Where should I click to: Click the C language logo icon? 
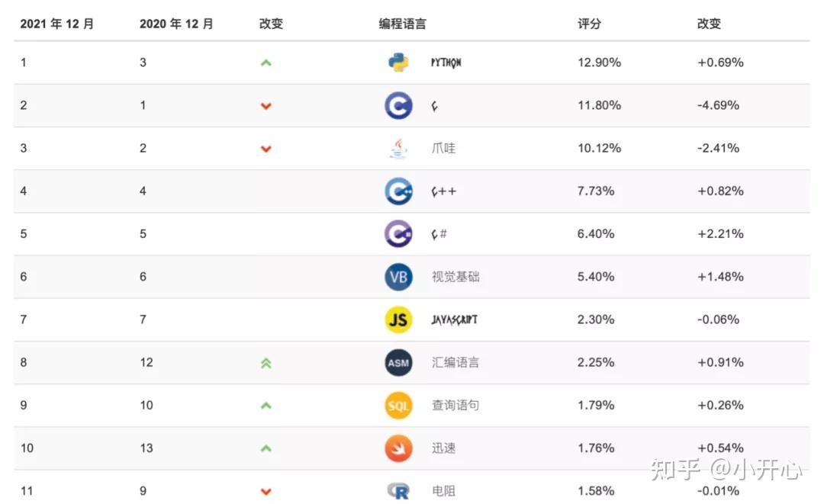(x=398, y=105)
